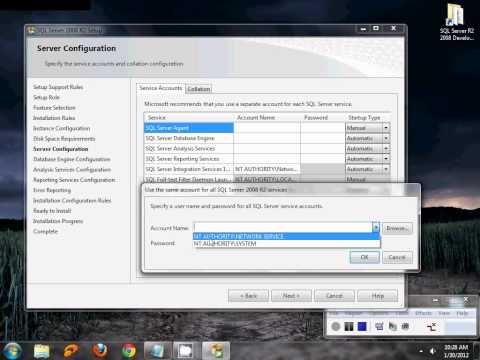
Task: Click the CamStudio Record button
Action: (x=336, y=326)
